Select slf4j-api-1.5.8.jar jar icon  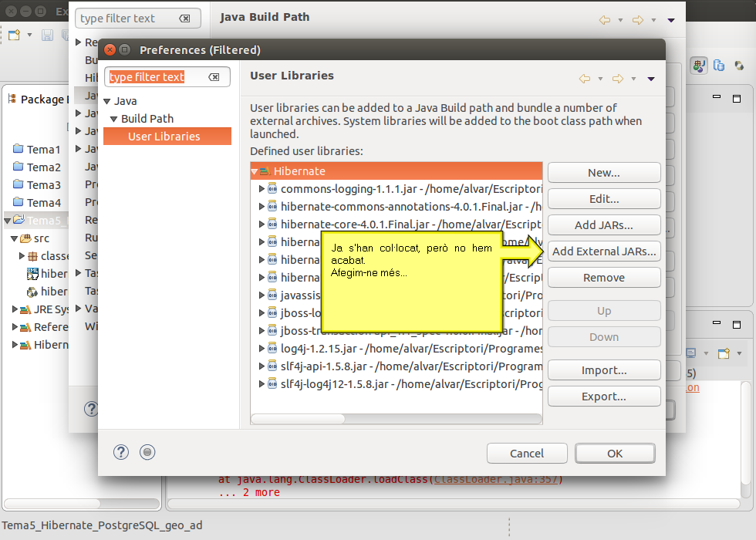(x=272, y=366)
